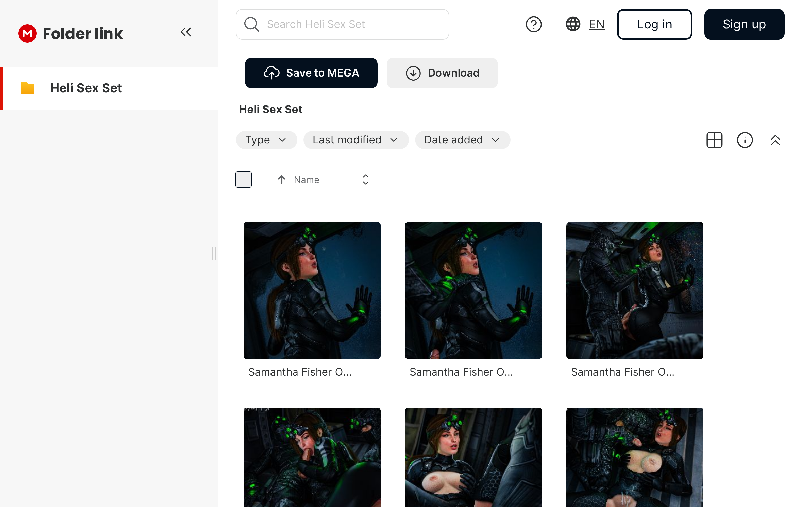Open the sort options up-down chevron
The height and width of the screenshot is (507, 812).
tap(365, 180)
